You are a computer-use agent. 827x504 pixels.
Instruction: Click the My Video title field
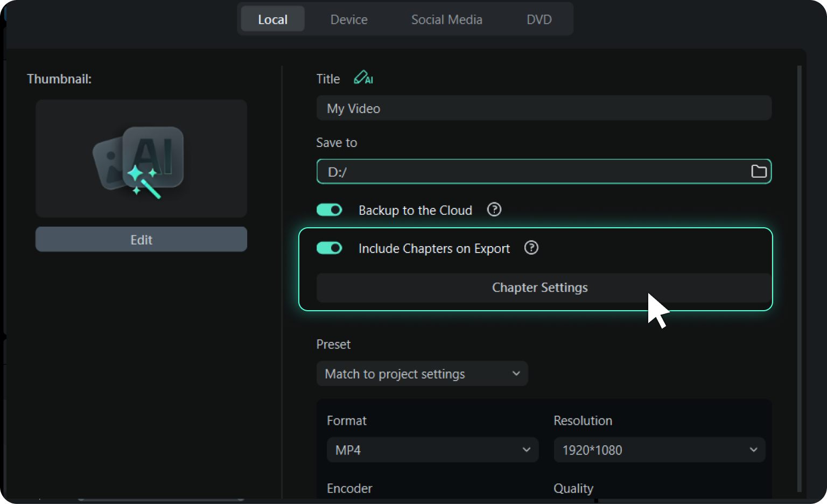[x=544, y=108]
